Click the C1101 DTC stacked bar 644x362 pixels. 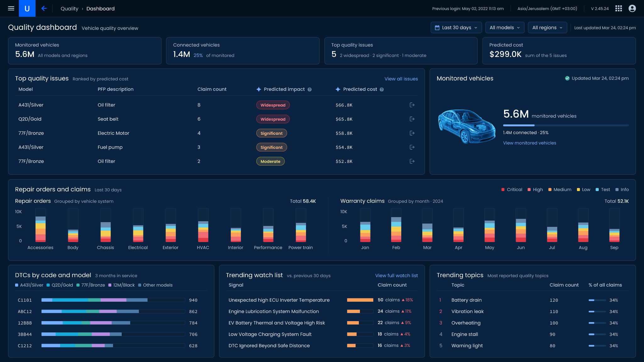click(113, 300)
